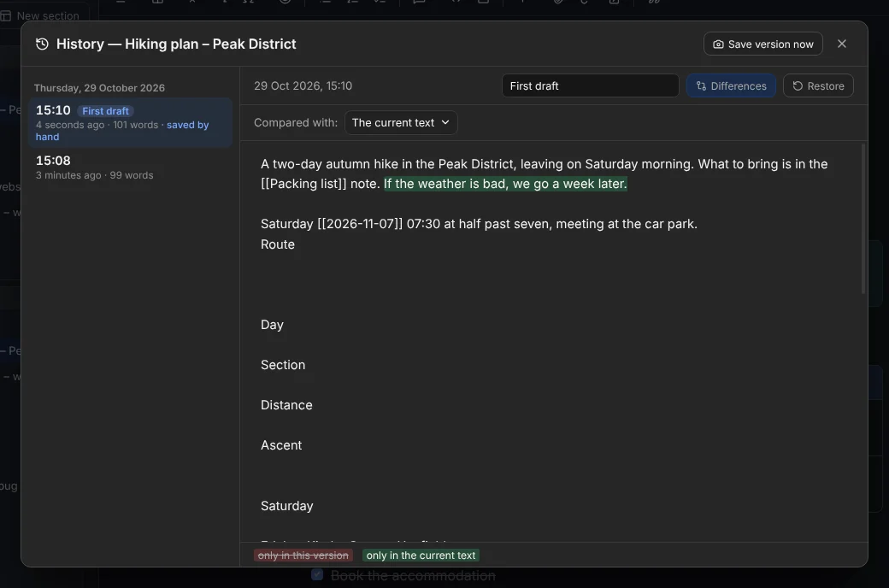Toggle the Book the accommodation checkbox behind dialog
This screenshot has width=889, height=588.
click(x=317, y=574)
